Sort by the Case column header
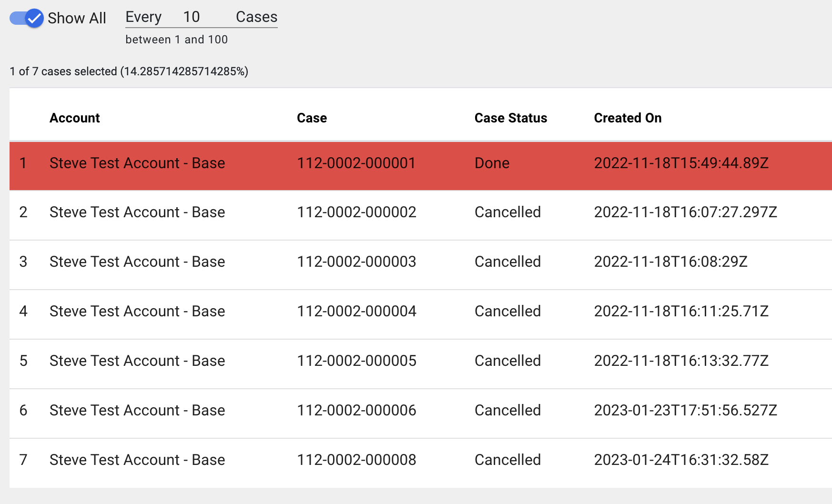This screenshot has width=832, height=504. pos(312,118)
